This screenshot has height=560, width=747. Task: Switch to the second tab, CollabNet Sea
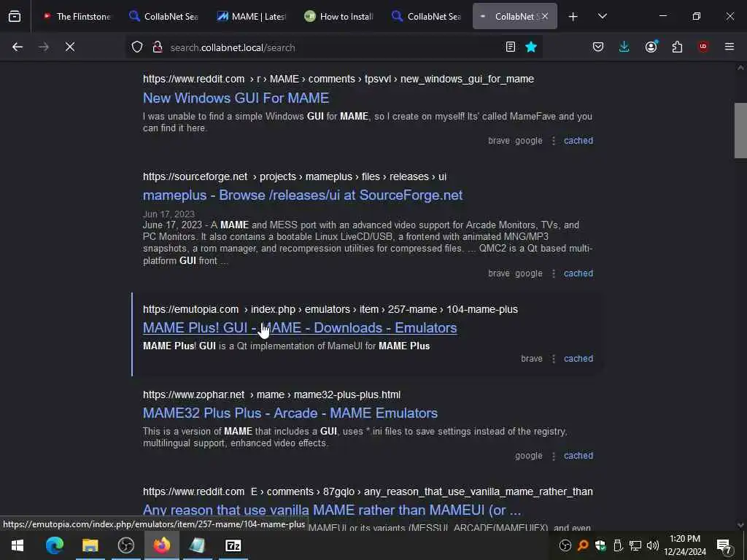(x=164, y=16)
